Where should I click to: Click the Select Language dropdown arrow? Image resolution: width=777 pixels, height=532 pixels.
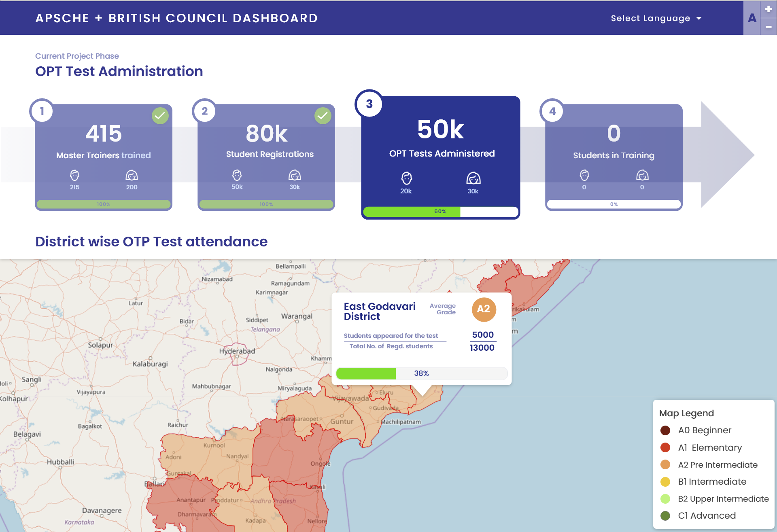[x=699, y=19]
